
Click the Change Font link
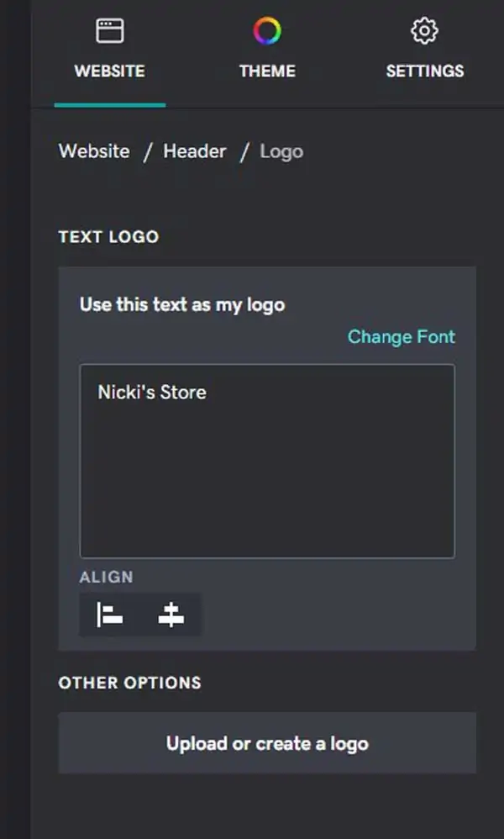(x=402, y=336)
